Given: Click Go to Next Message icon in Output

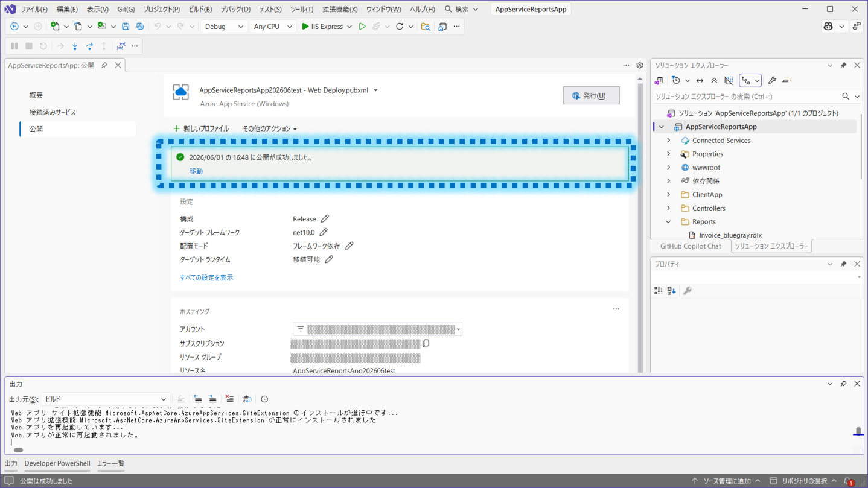Looking at the screenshot, I should (212, 399).
